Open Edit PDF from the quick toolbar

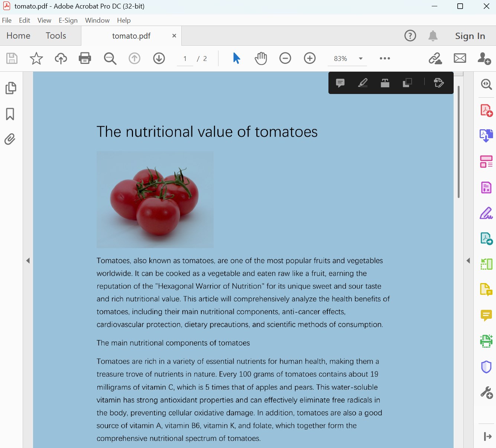438,83
